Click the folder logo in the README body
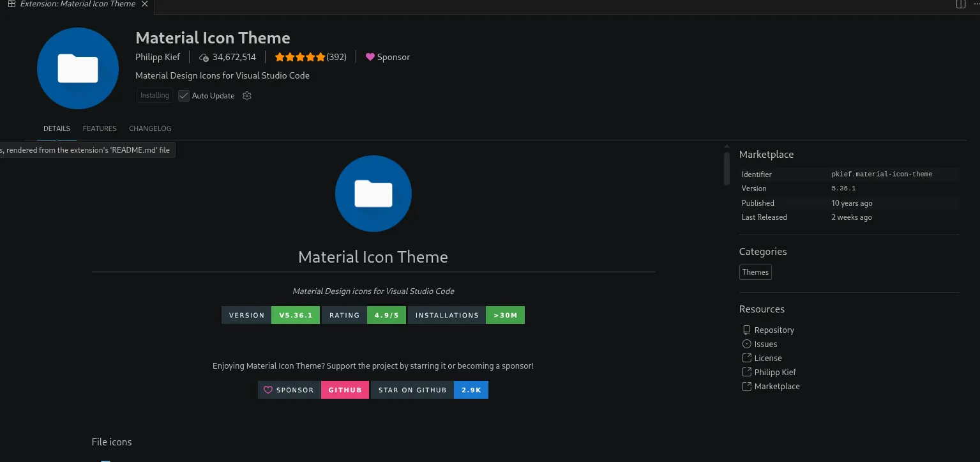980x462 pixels. [373, 194]
